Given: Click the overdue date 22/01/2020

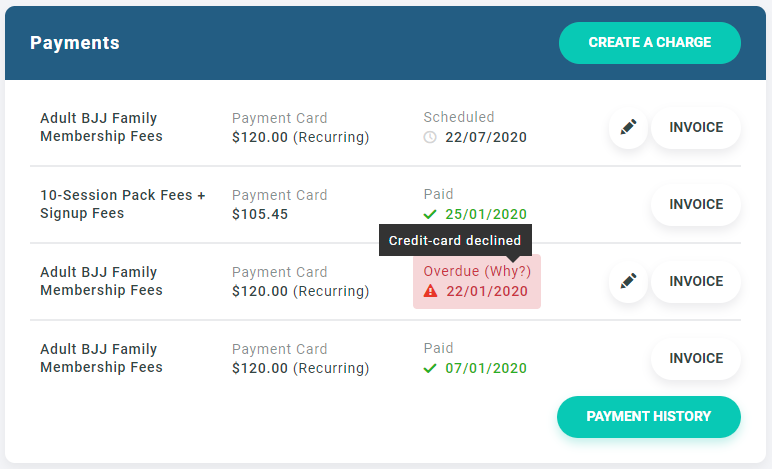Looking at the screenshot, I should (x=486, y=291).
